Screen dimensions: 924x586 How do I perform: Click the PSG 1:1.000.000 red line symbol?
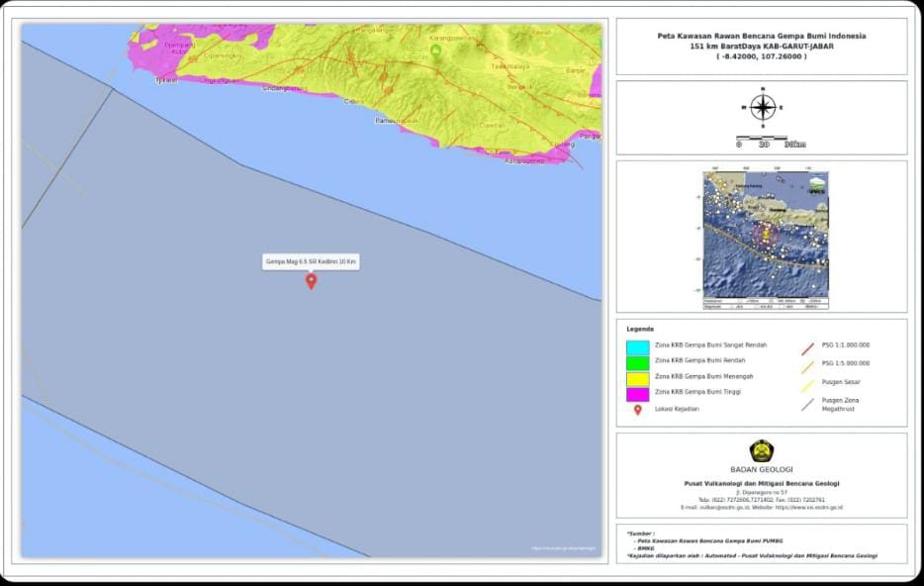tap(807, 346)
